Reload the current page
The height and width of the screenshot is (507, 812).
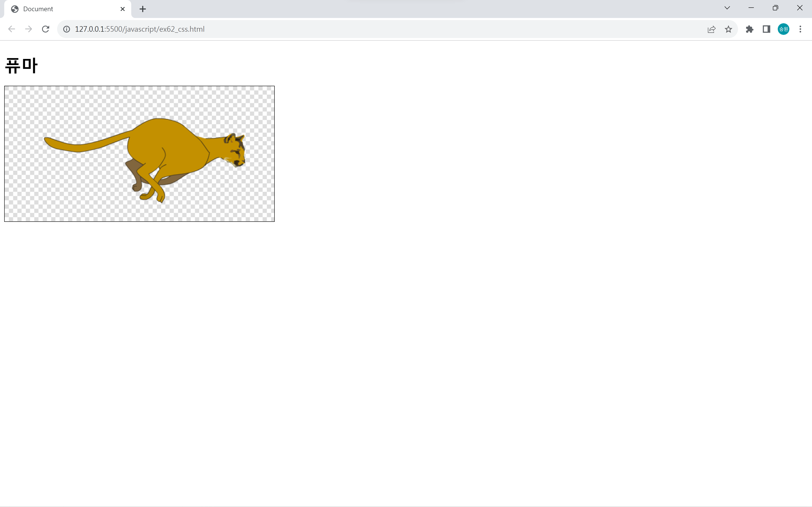pos(46,29)
